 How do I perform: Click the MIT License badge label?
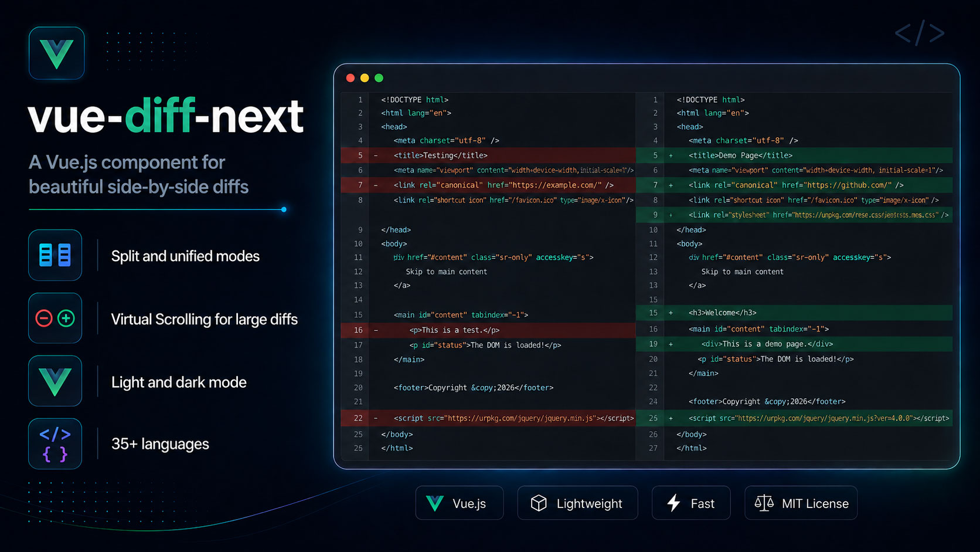pyautogui.click(x=815, y=504)
